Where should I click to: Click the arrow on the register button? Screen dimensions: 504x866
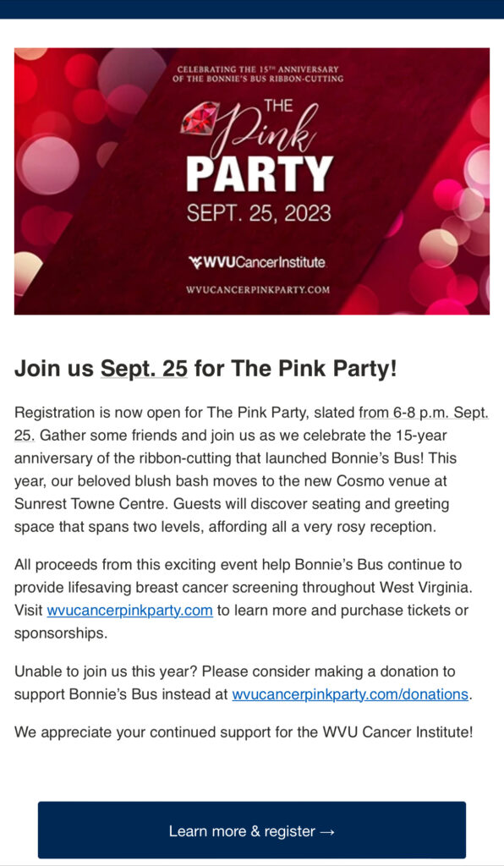[327, 831]
